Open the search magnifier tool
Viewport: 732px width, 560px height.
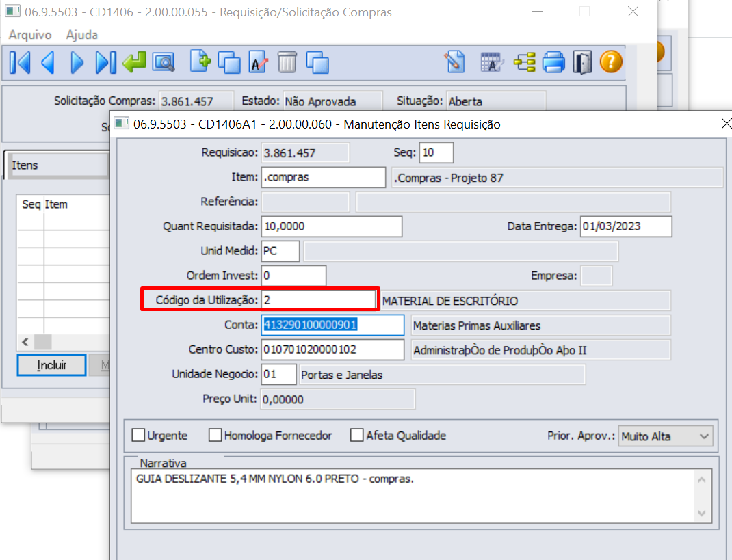[x=163, y=62]
